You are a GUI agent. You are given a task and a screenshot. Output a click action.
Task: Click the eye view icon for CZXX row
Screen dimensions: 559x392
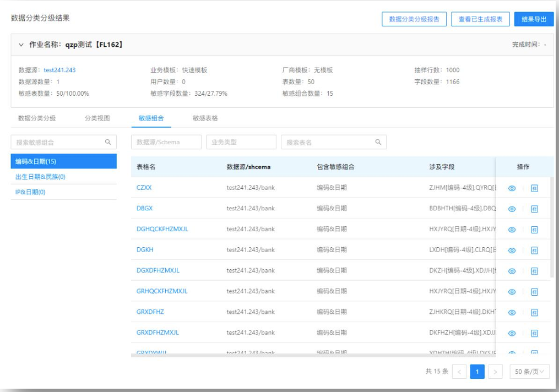512,188
